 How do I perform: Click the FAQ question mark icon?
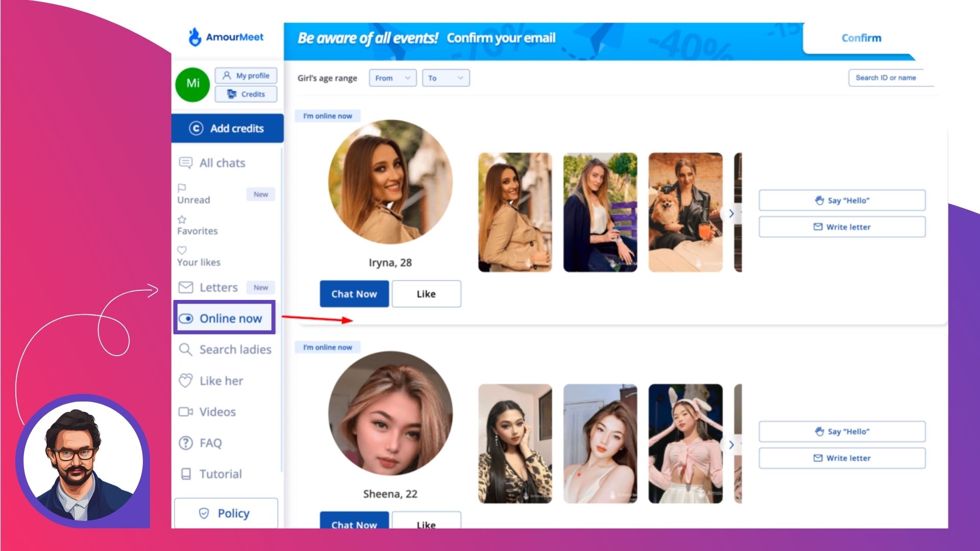click(x=186, y=443)
